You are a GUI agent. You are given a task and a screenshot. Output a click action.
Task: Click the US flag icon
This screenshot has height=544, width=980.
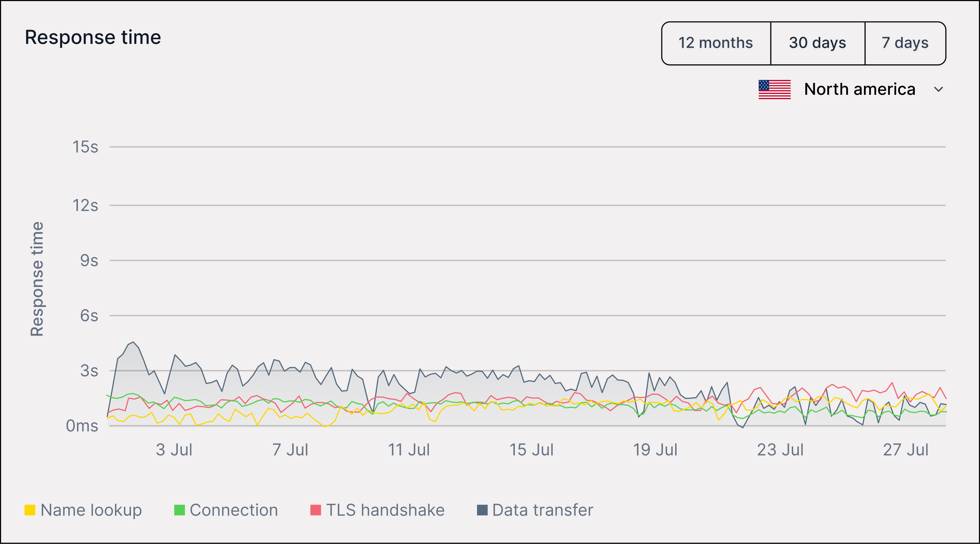[775, 89]
